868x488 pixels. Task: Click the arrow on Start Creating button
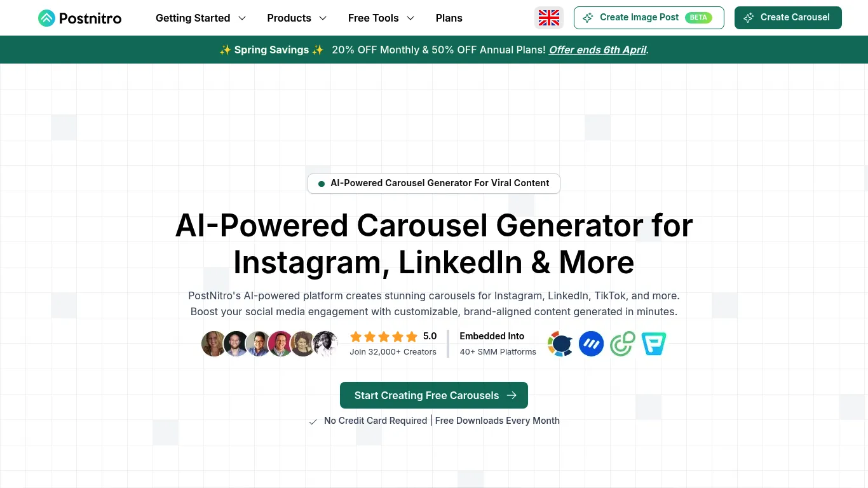(512, 395)
